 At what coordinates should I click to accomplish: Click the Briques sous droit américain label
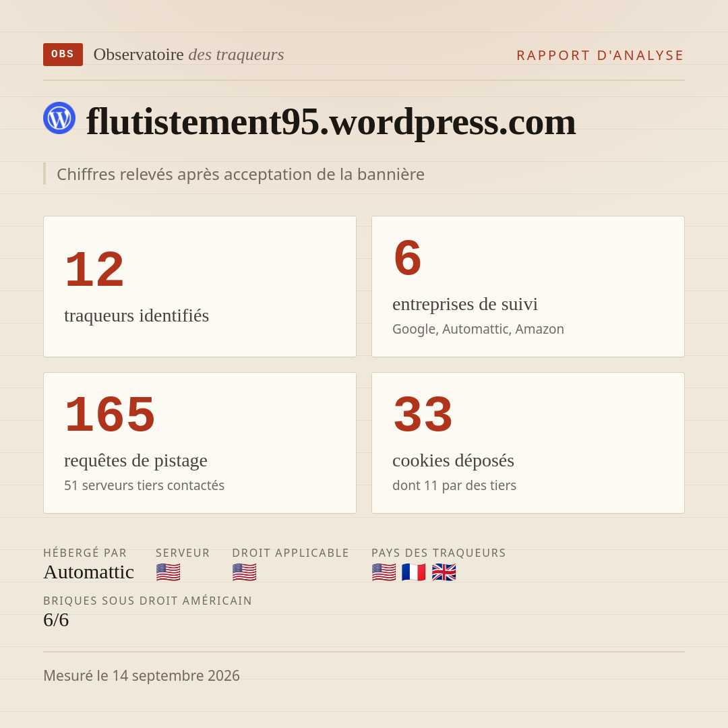148,601
